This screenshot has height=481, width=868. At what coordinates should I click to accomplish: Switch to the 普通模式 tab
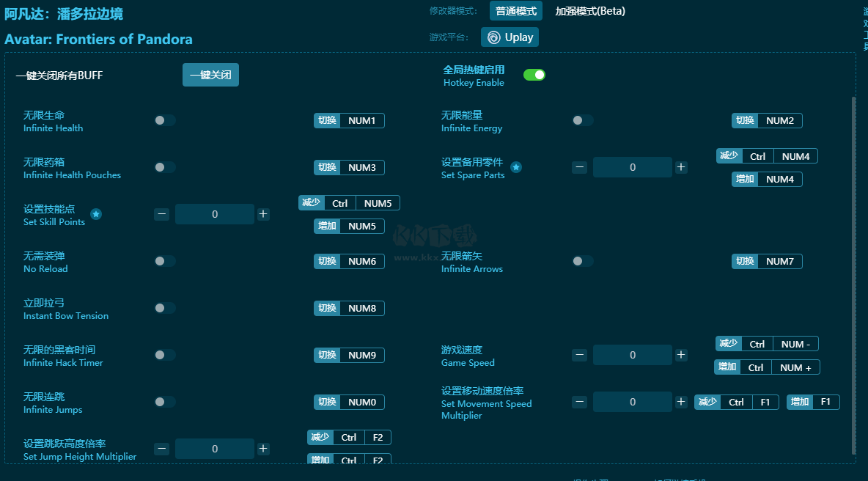pyautogui.click(x=516, y=11)
